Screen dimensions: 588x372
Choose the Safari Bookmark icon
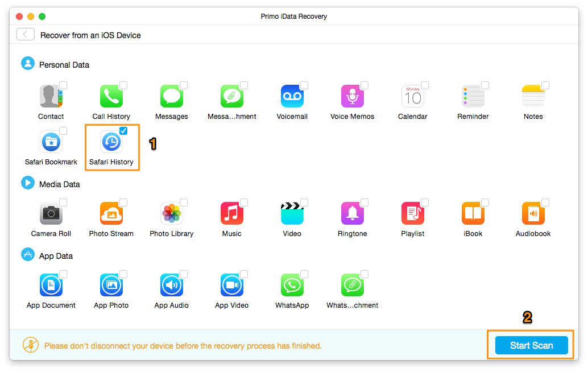click(x=51, y=142)
